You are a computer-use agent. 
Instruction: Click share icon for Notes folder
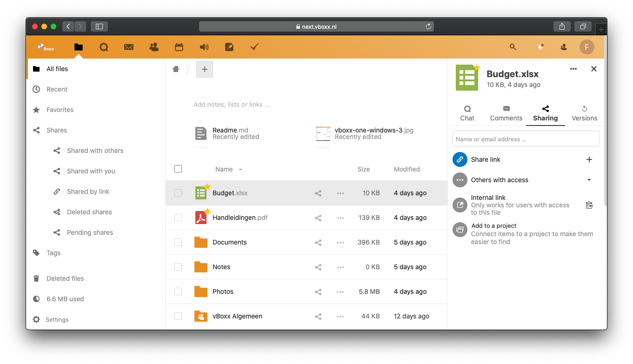coord(318,267)
